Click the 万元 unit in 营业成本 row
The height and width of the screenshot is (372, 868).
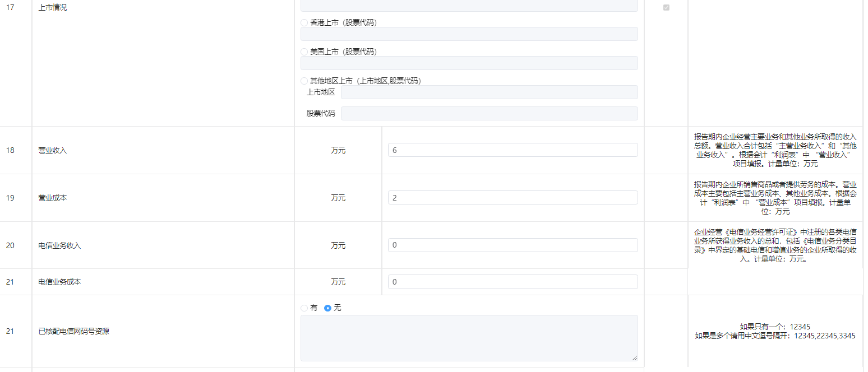tap(338, 198)
